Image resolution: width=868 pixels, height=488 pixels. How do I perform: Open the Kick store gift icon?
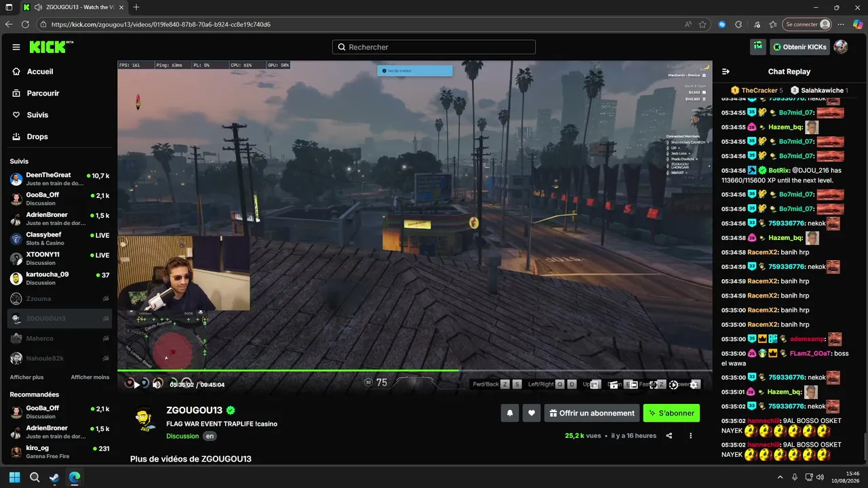(x=758, y=47)
